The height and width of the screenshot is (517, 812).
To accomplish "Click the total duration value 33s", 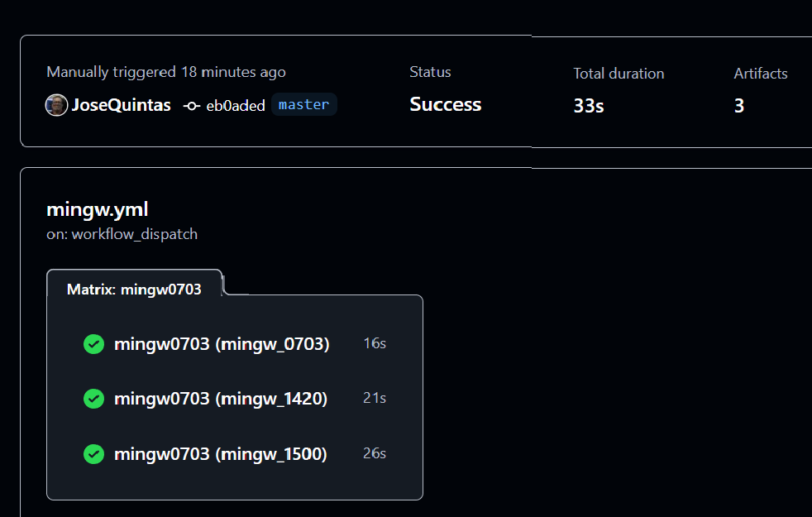I will [588, 106].
